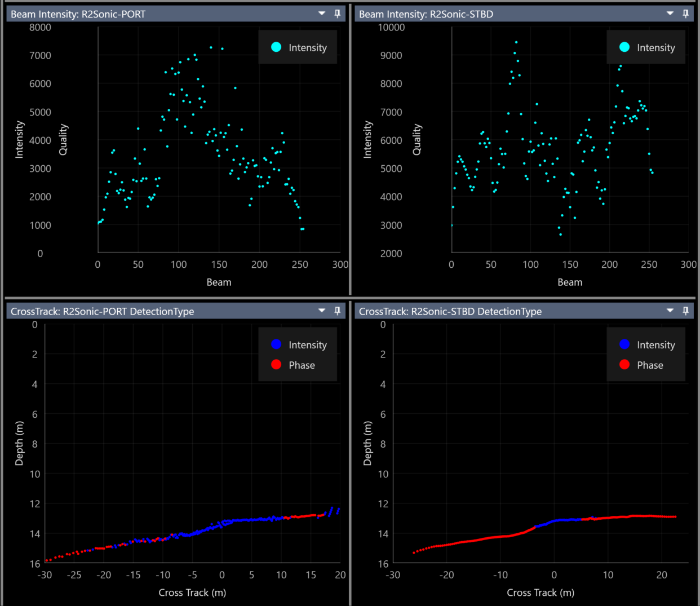Screen dimensions: 700x606
Task: Pin the CrossTrack R2Sonic-STBD DetectionType panel
Action: click(x=686, y=311)
